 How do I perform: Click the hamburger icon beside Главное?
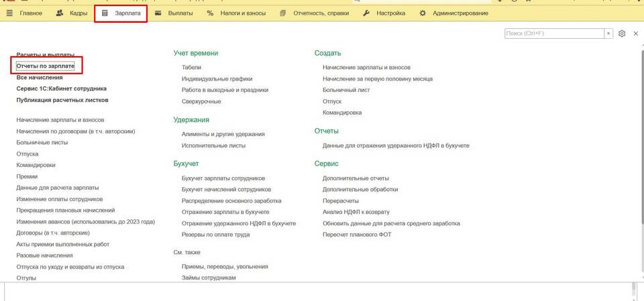(9, 13)
